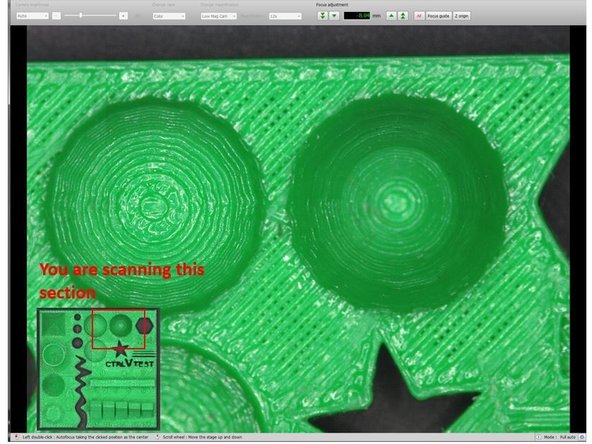The width and height of the screenshot is (592, 444).
Task: Click the brightness slider handle
Action: 81,15
